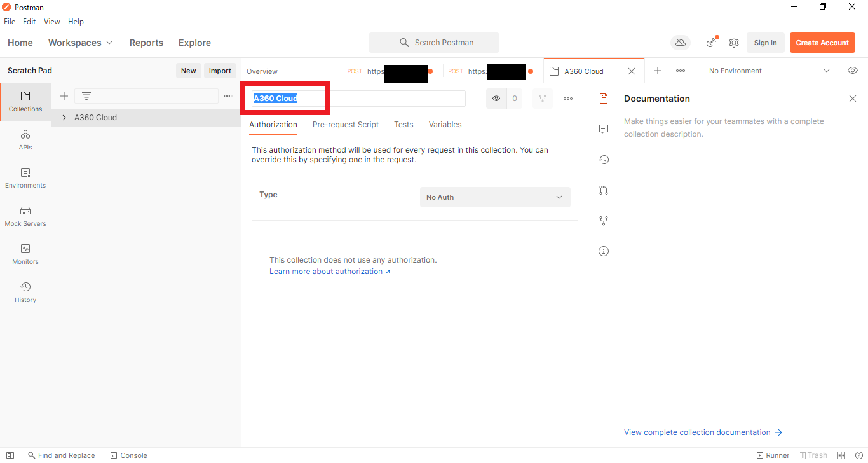Open the Runner

[773, 455]
